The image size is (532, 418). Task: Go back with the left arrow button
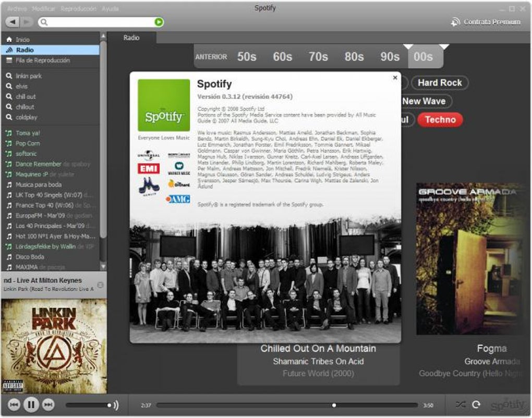[x=13, y=22]
